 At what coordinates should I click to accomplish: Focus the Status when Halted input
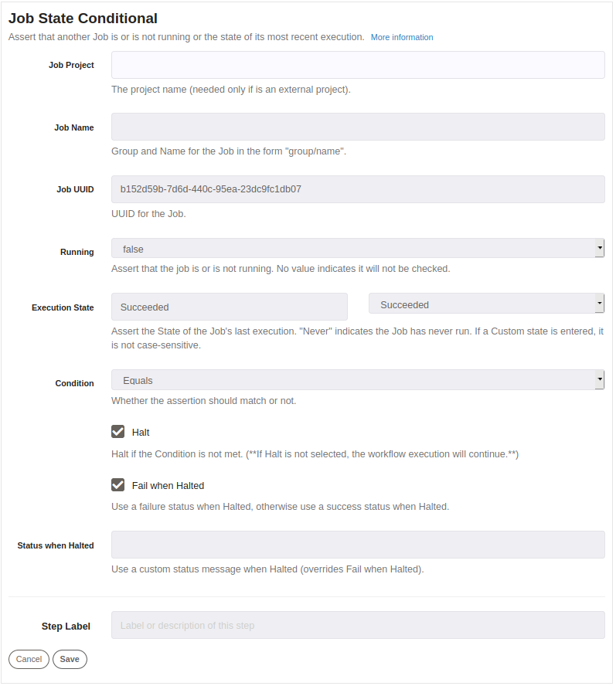click(358, 545)
